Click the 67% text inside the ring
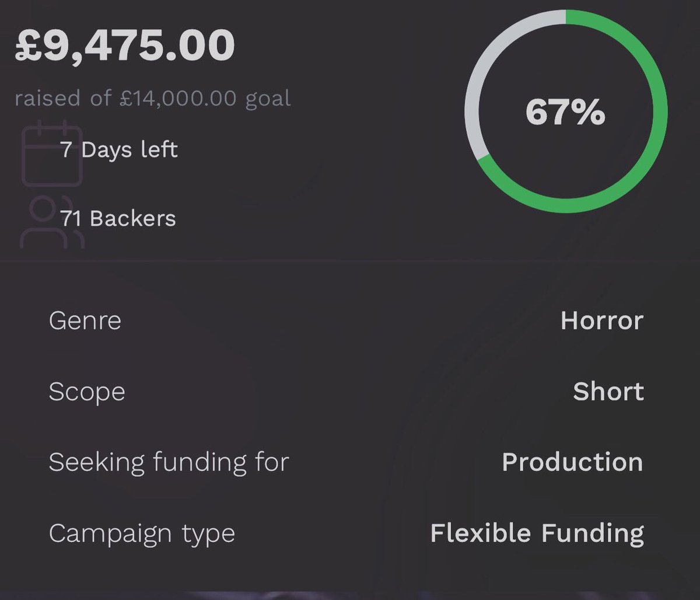 (565, 111)
